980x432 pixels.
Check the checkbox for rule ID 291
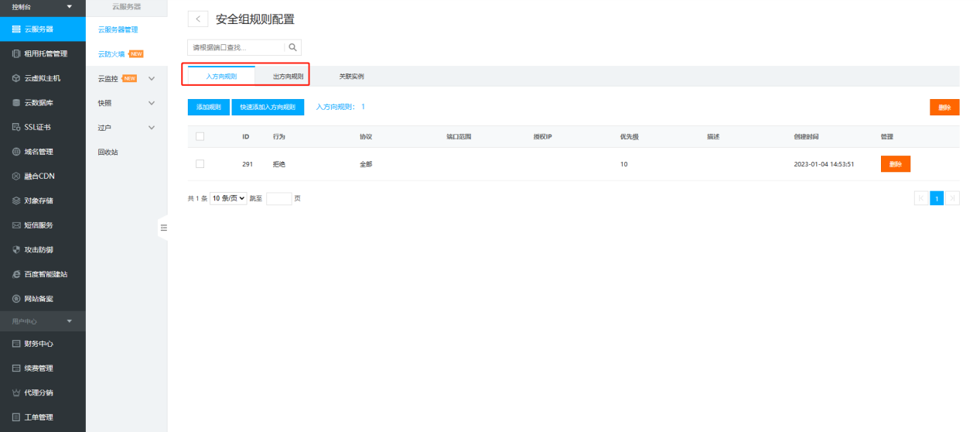click(200, 164)
